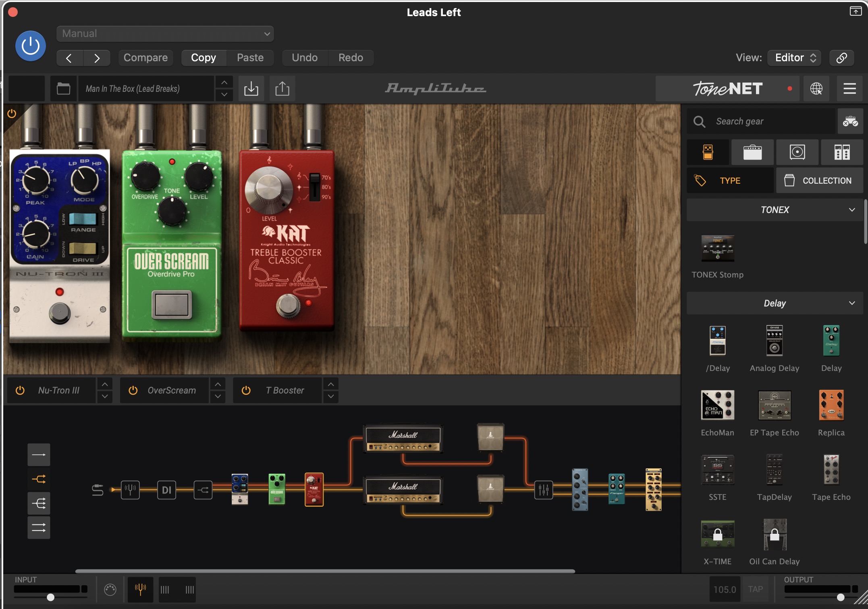Click OverScream slot down arrow

218,396
